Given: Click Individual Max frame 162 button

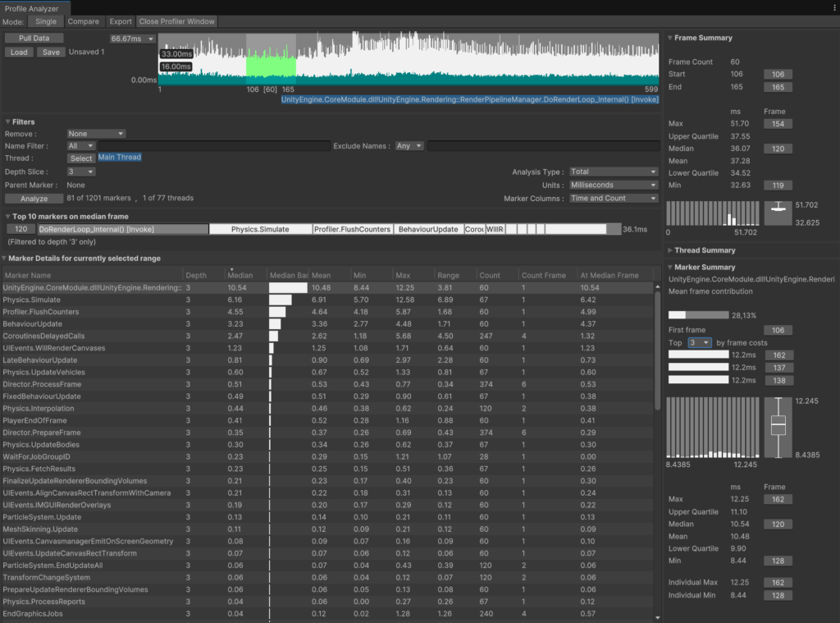Looking at the screenshot, I should (x=778, y=582).
